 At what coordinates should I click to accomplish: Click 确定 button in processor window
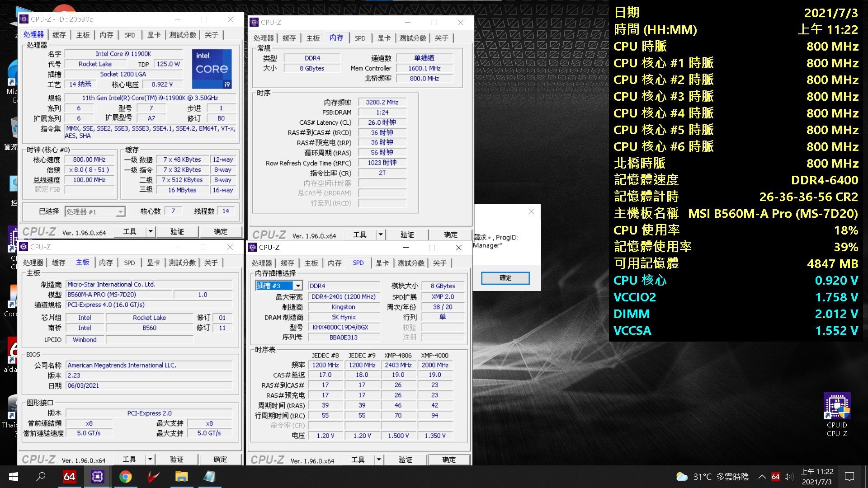click(x=221, y=232)
